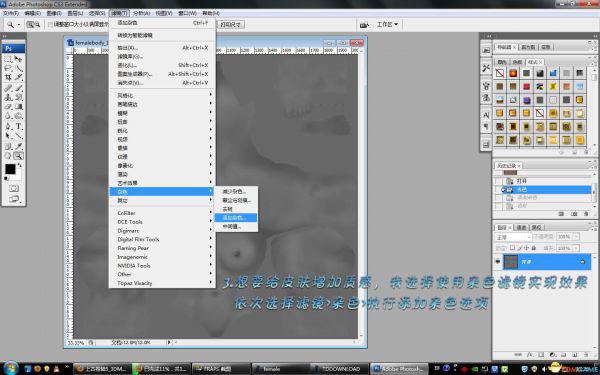
Task: Select the Crop tool
Action: tap(8, 78)
